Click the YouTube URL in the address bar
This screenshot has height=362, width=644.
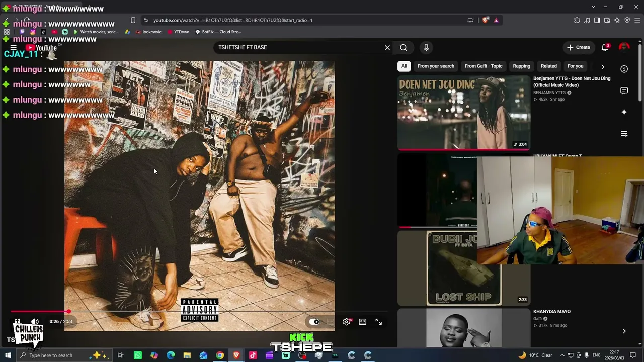[x=233, y=20]
